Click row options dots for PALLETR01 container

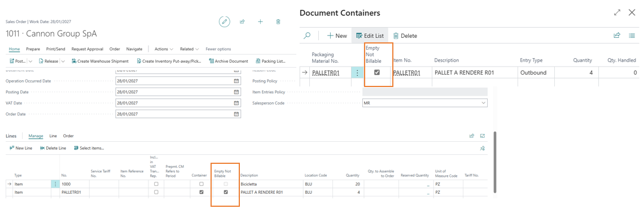(357, 73)
